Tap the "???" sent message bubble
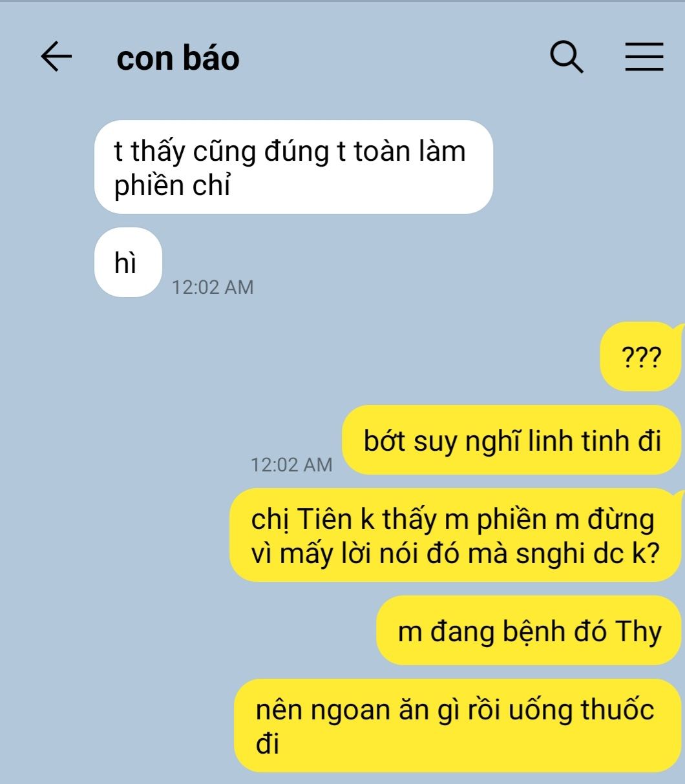This screenshot has height=784, width=685. (641, 356)
